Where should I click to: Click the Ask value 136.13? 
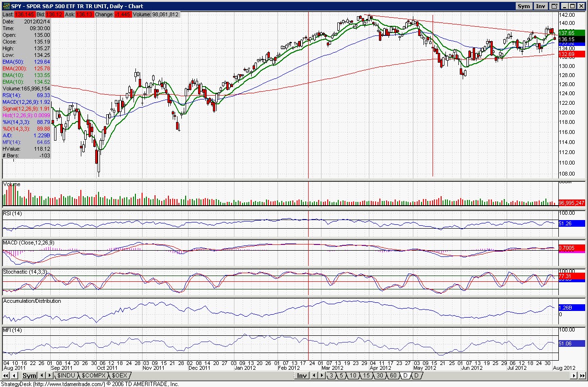(x=84, y=15)
